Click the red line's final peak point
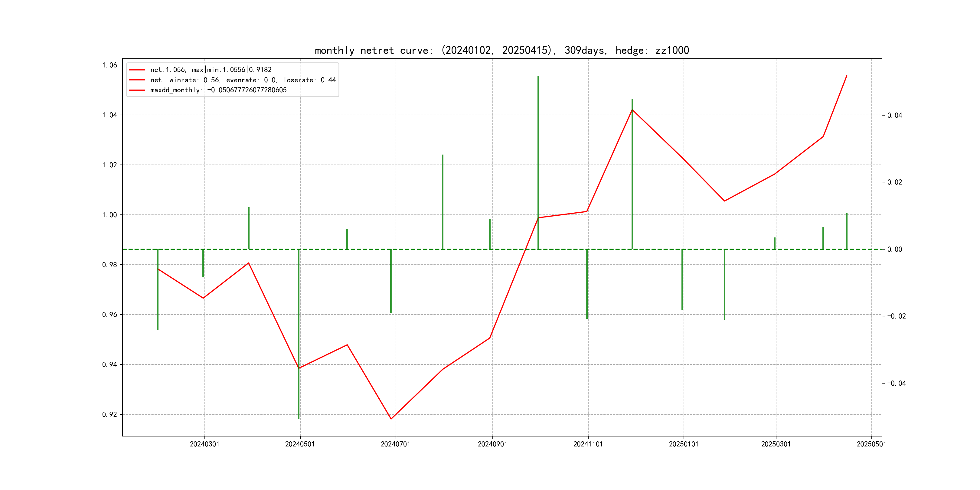The image size is (980, 490). click(x=847, y=76)
